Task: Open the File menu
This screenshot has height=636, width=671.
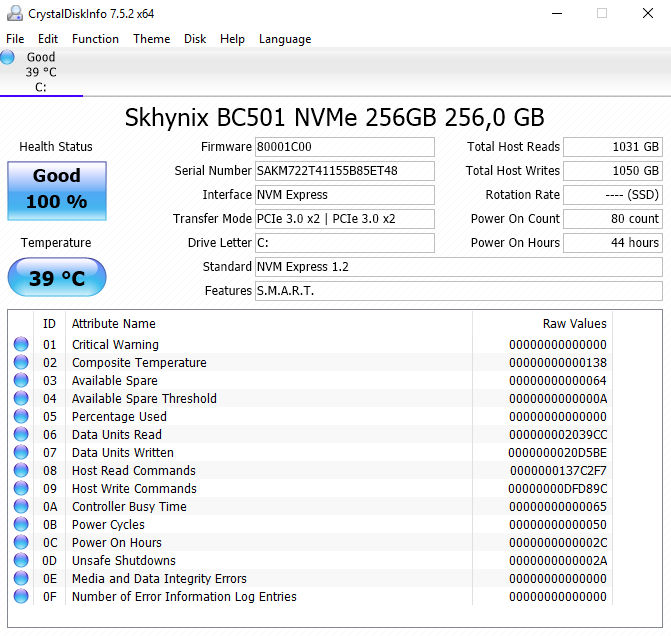Action: (15, 39)
